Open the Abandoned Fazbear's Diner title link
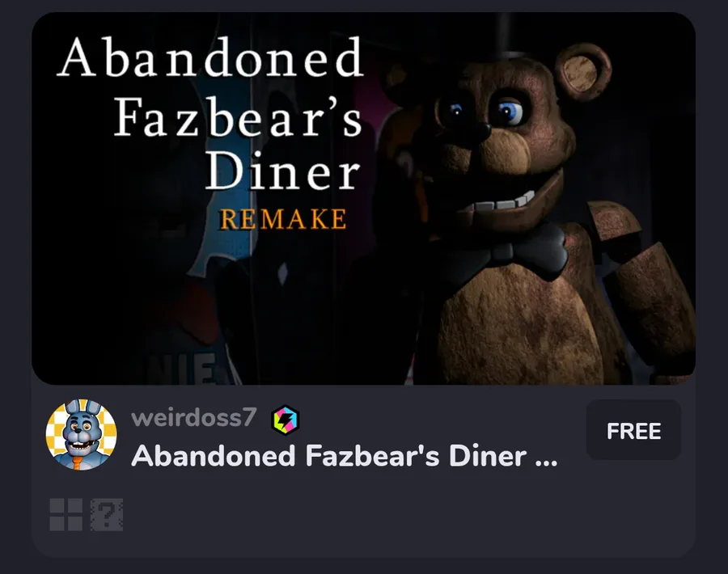728x574 pixels. tap(345, 456)
